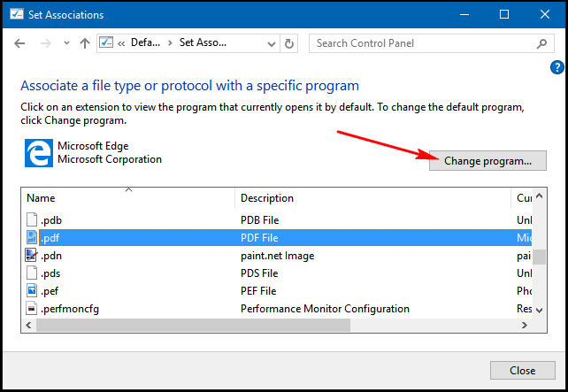This screenshot has height=392, width=568.
Task: Sort by the Description column header
Action: click(x=372, y=198)
